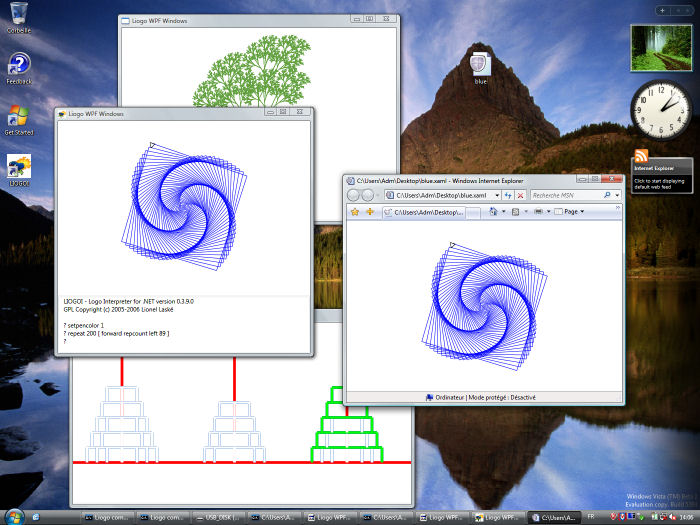Click the Print icon in IE toolbar
This screenshot has width=700, height=525.
coord(538,212)
